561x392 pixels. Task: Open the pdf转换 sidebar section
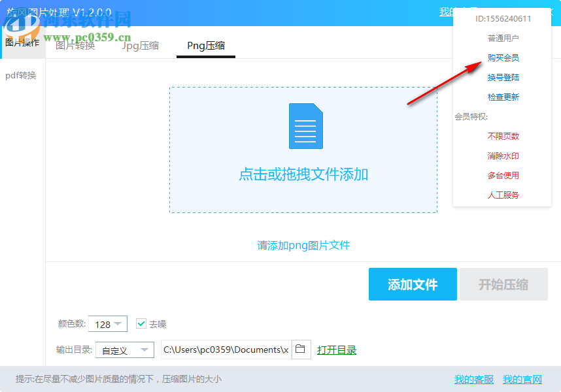[22, 75]
